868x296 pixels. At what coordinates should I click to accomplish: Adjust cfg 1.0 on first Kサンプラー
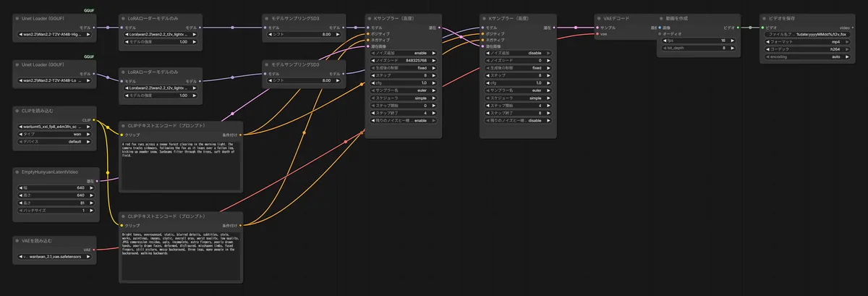tap(403, 83)
